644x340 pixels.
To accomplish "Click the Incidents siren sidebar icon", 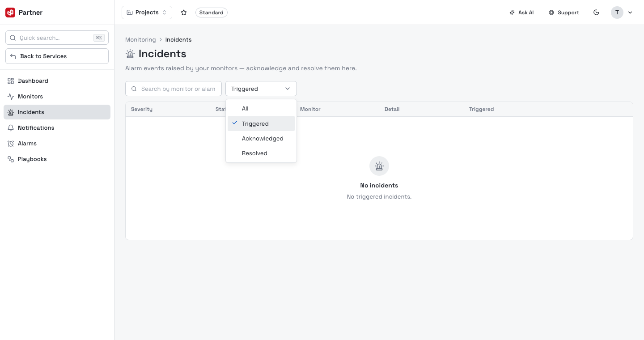I will [11, 112].
